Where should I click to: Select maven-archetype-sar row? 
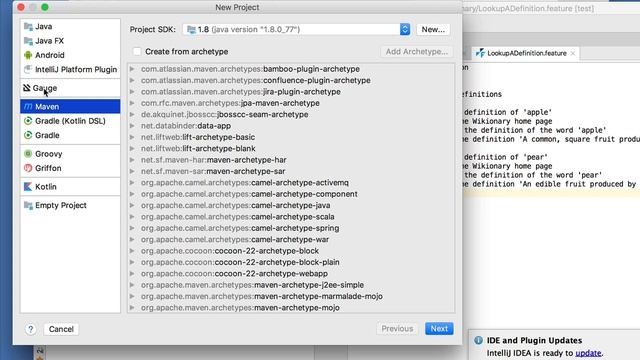point(291,171)
